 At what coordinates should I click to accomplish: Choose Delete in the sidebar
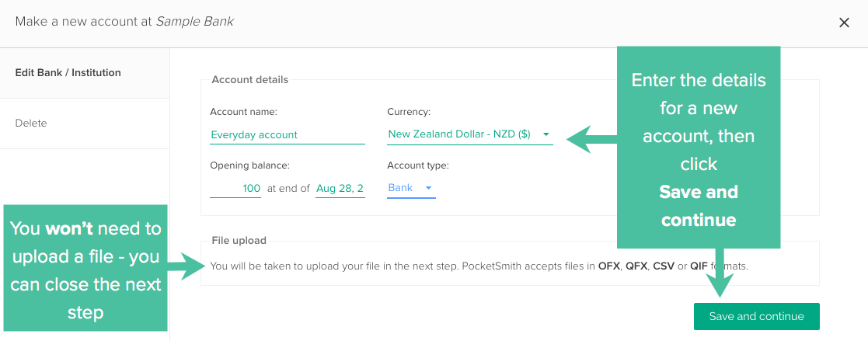tap(31, 124)
